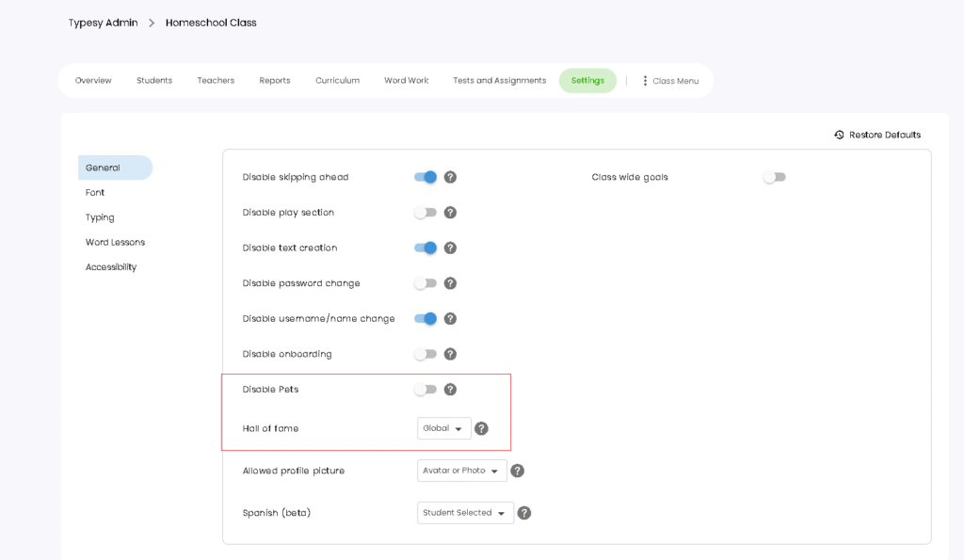Viewport: 964px width, 560px height.
Task: Select General settings section
Action: 116,168
